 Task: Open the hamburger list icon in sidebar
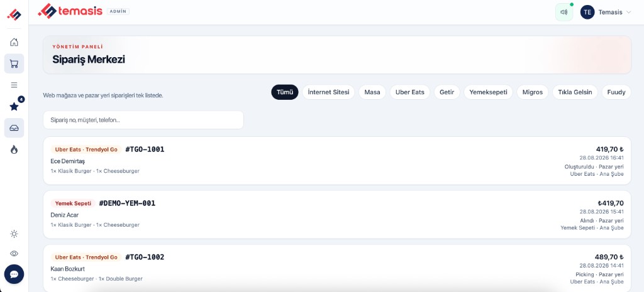click(14, 85)
